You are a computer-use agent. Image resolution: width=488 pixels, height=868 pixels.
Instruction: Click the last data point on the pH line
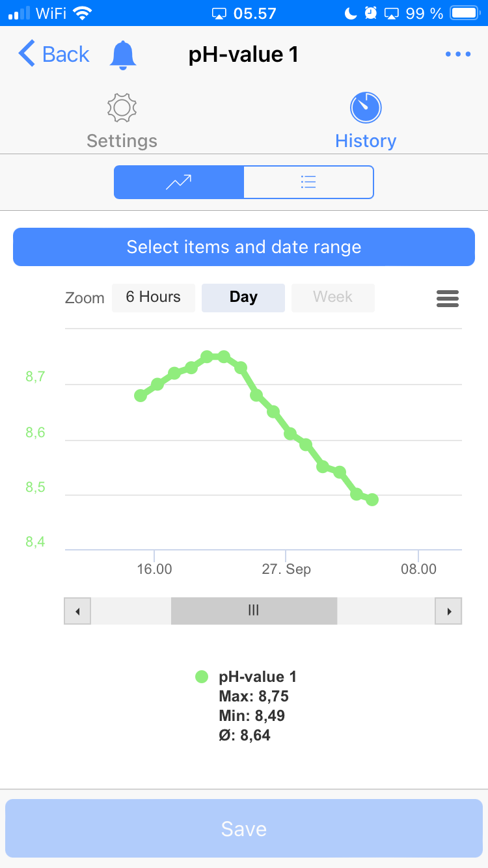click(372, 500)
